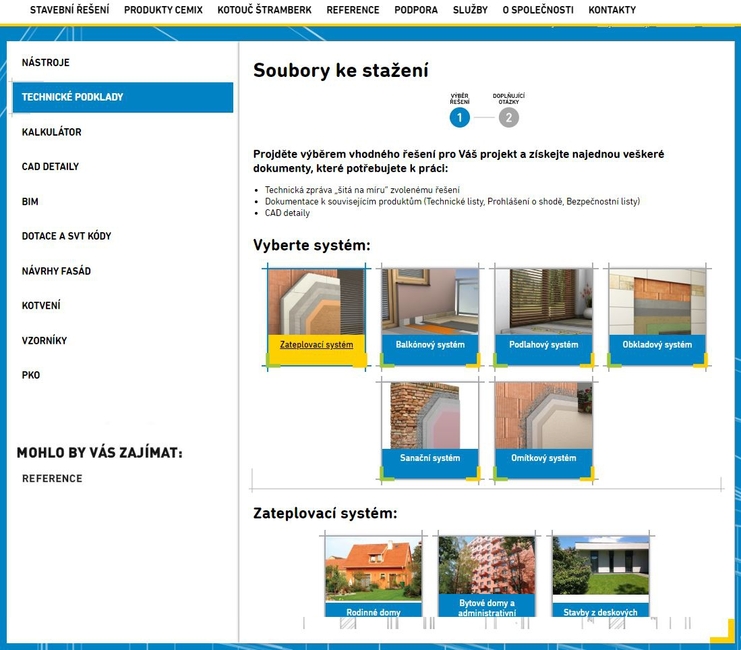
Task: Pick the Podlahový systém tile
Action: click(x=544, y=315)
